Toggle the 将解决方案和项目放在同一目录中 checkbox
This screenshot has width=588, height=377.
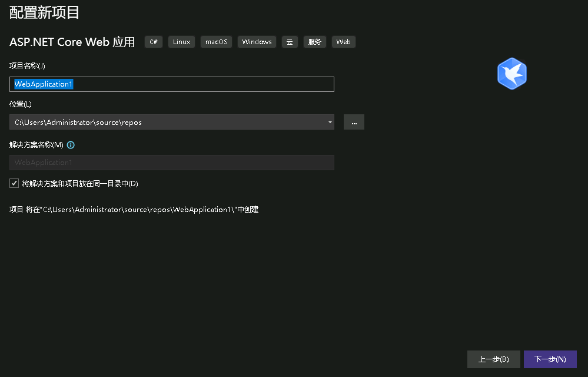pyautogui.click(x=14, y=184)
